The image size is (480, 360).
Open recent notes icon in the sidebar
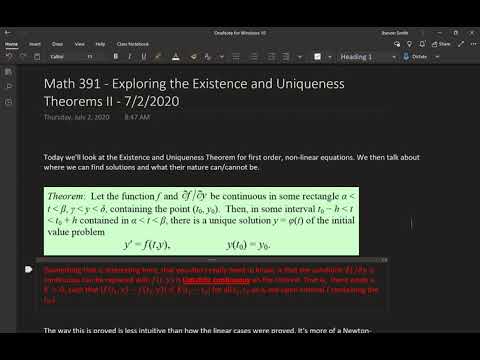click(9, 101)
